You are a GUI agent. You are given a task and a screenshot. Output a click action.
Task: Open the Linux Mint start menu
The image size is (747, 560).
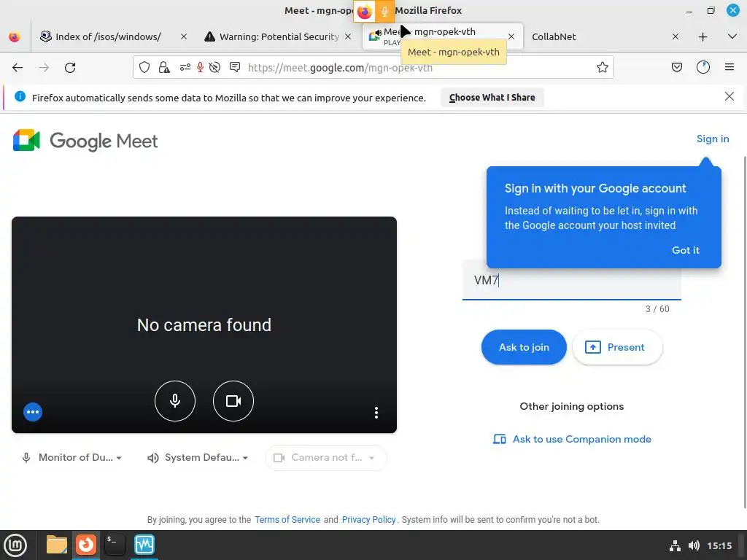[15, 545]
